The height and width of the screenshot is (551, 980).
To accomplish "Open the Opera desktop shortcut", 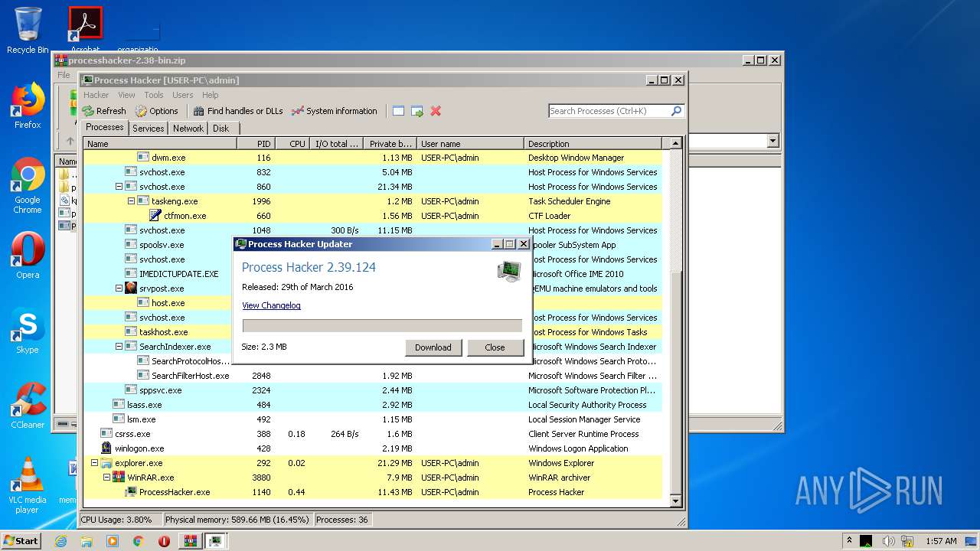I will (x=28, y=256).
